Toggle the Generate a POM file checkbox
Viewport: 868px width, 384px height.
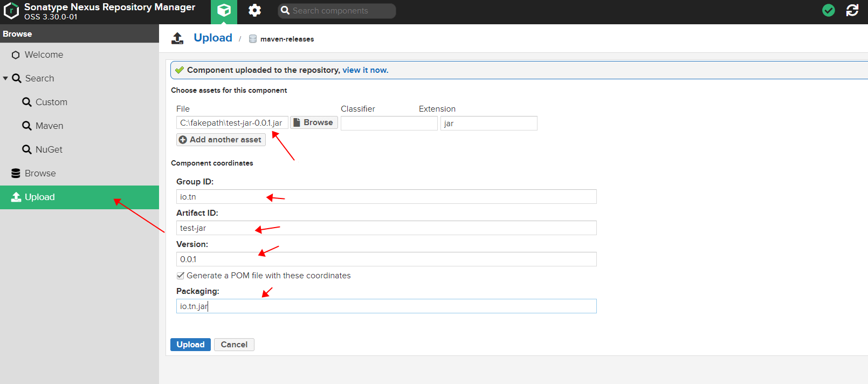pyautogui.click(x=181, y=276)
